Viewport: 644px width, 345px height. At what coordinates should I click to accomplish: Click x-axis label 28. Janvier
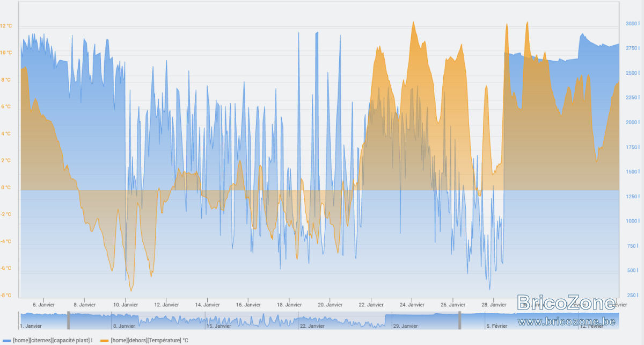(493, 305)
